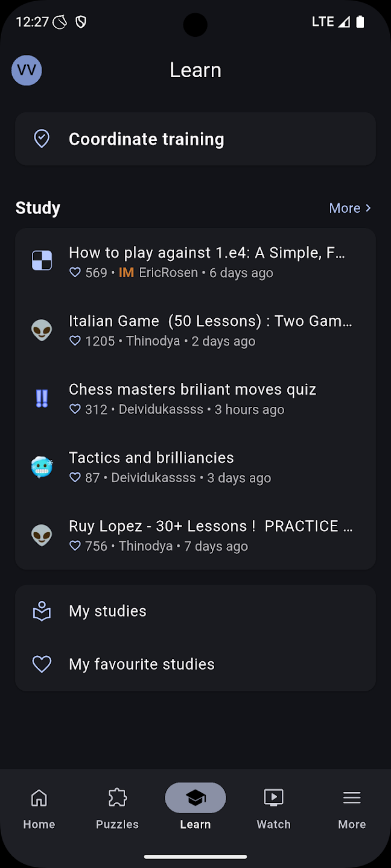Tap the My studies book icon

tap(42, 611)
